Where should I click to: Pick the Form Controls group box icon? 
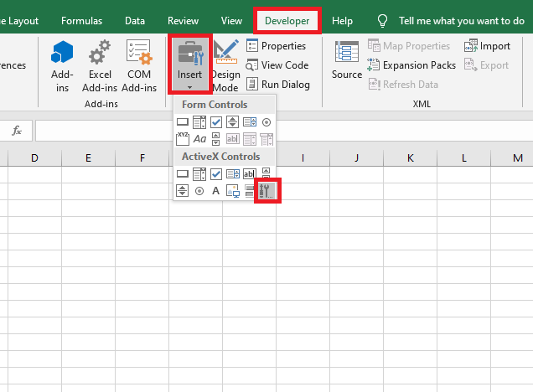pos(183,139)
